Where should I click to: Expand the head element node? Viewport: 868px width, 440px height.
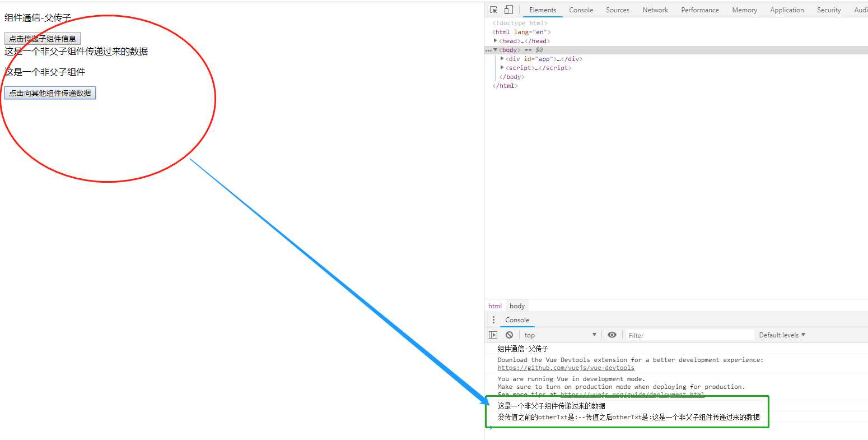pos(495,41)
